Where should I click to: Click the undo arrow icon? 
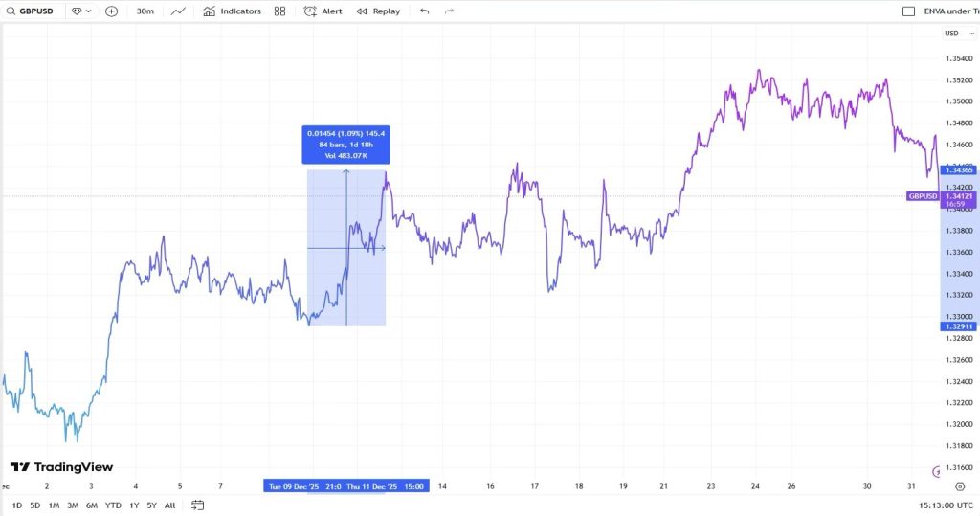[425, 11]
